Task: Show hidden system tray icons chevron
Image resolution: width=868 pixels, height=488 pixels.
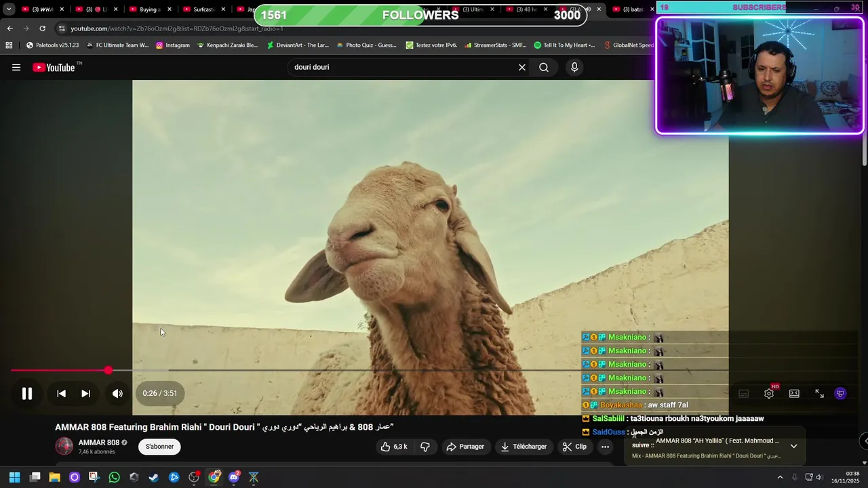Action: [780, 477]
